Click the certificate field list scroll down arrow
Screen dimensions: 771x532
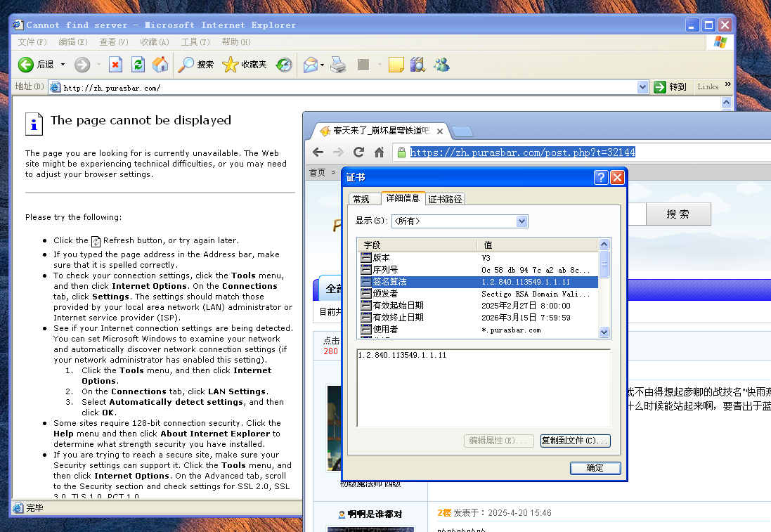(604, 332)
